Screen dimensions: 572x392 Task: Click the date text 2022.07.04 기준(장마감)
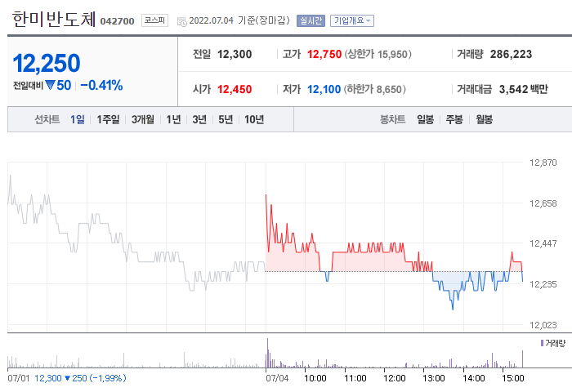pyautogui.click(x=239, y=20)
